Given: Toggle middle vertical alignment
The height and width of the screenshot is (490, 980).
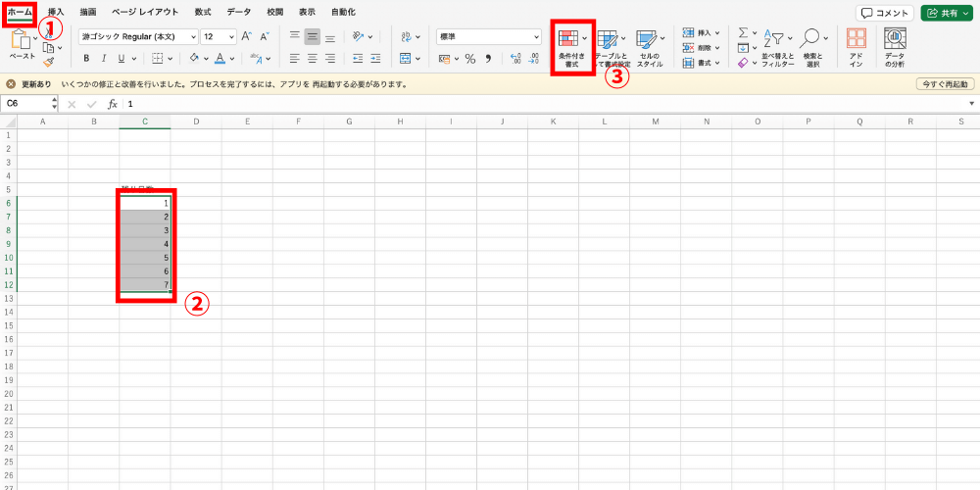Looking at the screenshot, I should [x=313, y=37].
